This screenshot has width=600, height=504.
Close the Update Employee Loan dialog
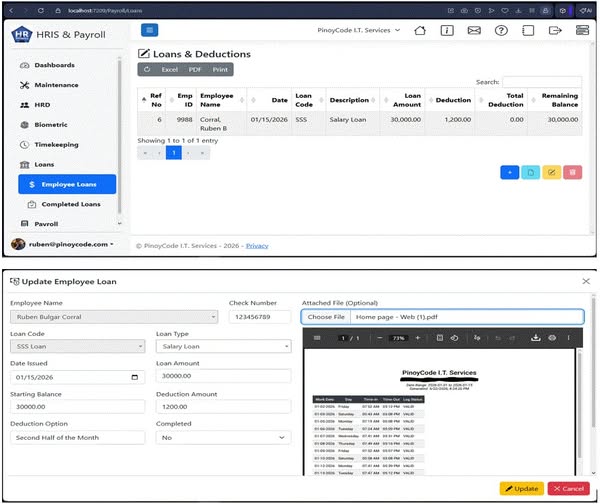[586, 281]
